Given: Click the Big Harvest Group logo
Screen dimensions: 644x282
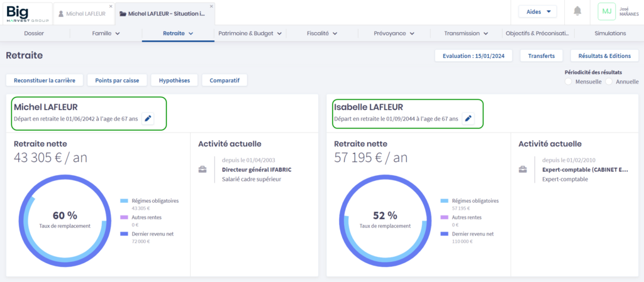Looking at the screenshot, I should (x=25, y=13).
